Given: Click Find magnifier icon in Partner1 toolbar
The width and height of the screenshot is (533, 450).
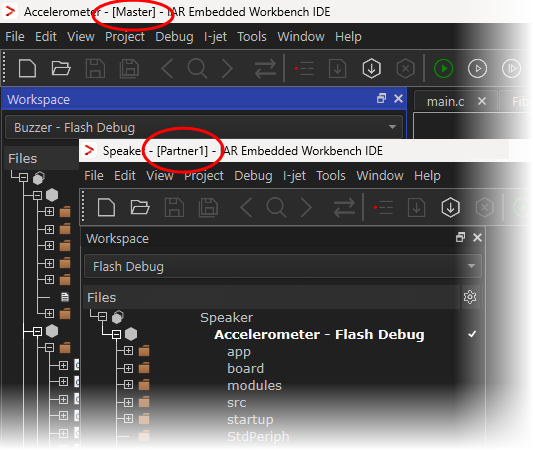Looking at the screenshot, I should click(x=276, y=207).
